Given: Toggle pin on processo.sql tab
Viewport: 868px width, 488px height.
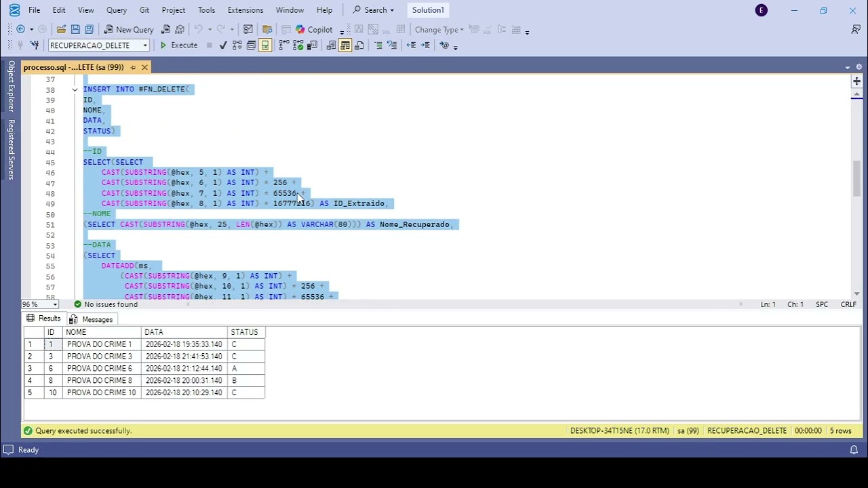Looking at the screenshot, I should 133,67.
